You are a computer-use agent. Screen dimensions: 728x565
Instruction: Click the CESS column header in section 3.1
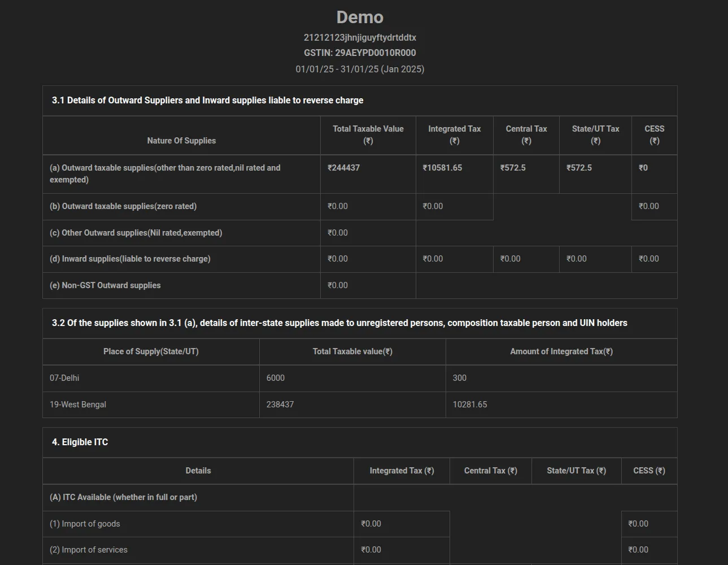coord(655,135)
